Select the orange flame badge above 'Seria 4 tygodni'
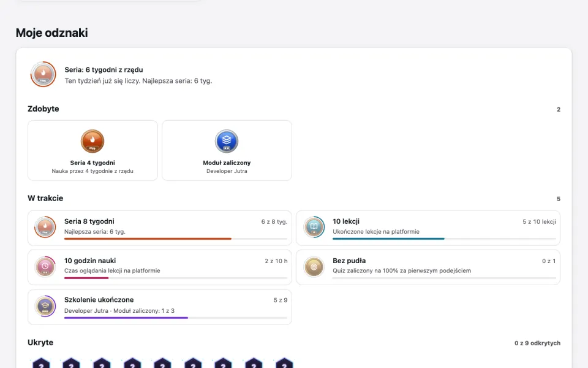This screenshot has width=588, height=368. [92, 141]
